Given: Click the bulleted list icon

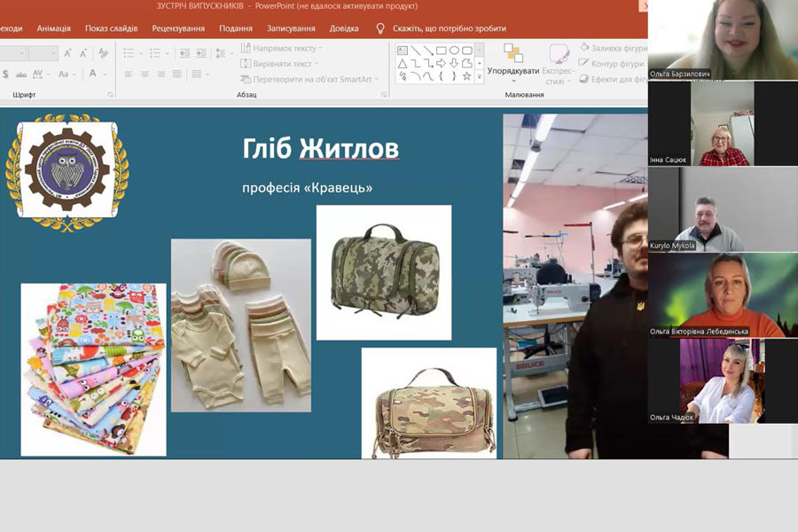Looking at the screenshot, I should click(129, 53).
